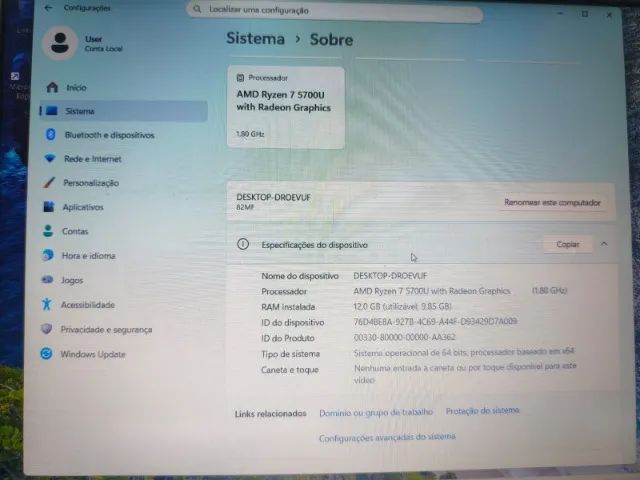Click the Windows Update refresh icon

point(46,353)
